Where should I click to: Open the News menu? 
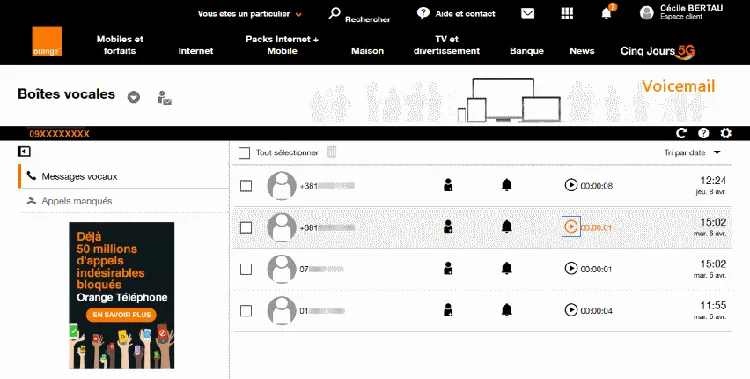pos(582,51)
